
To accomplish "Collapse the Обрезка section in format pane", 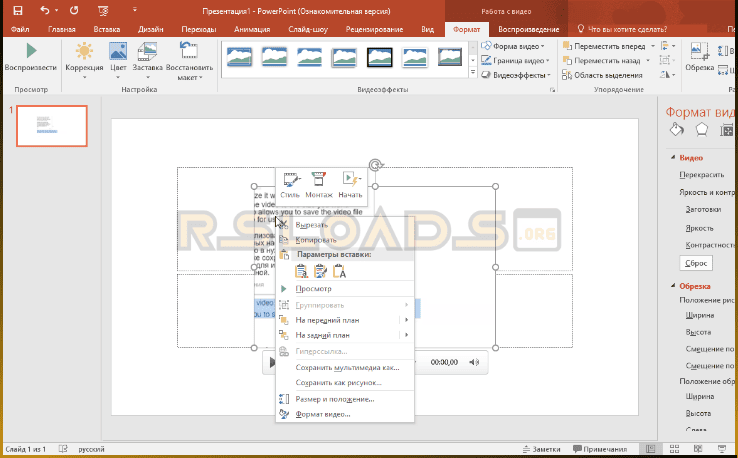I will point(673,286).
